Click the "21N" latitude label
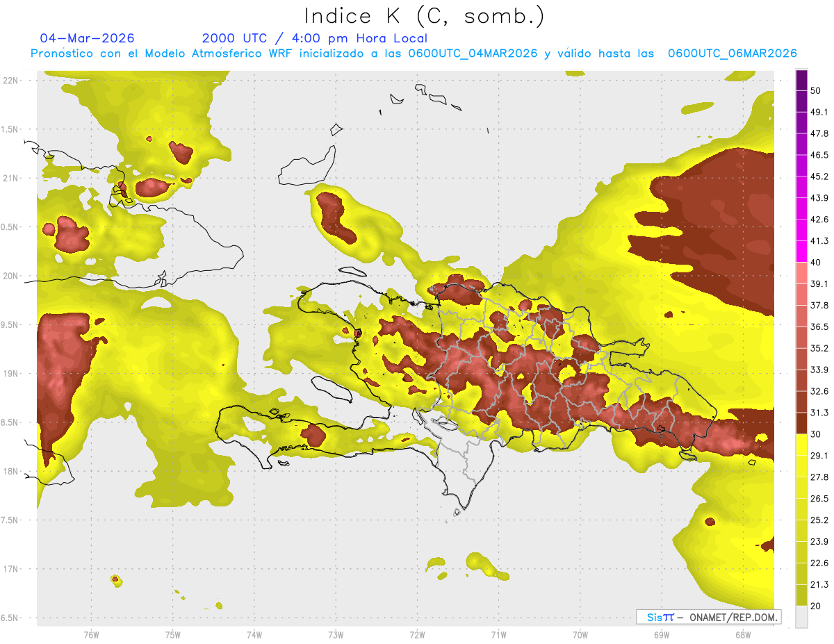834x644 pixels. [x=10, y=178]
